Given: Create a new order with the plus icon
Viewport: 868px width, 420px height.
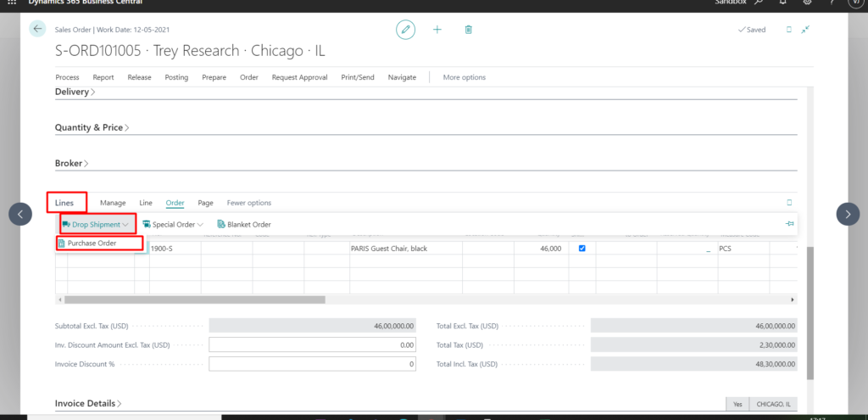Looking at the screenshot, I should (437, 30).
